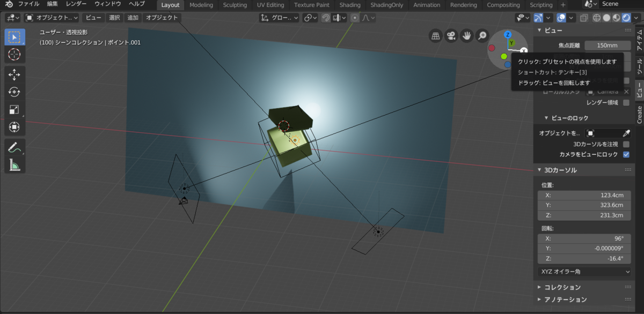
Task: Uncheck カメラをビューにロック checkbox
Action: (626, 154)
